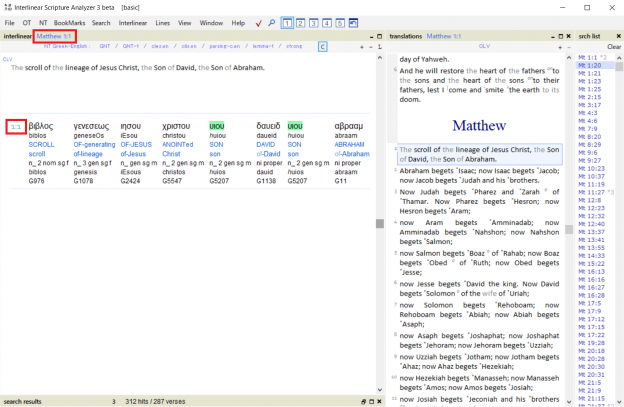
Task: Click srch list scrollbar down arrow
Action: point(619,402)
